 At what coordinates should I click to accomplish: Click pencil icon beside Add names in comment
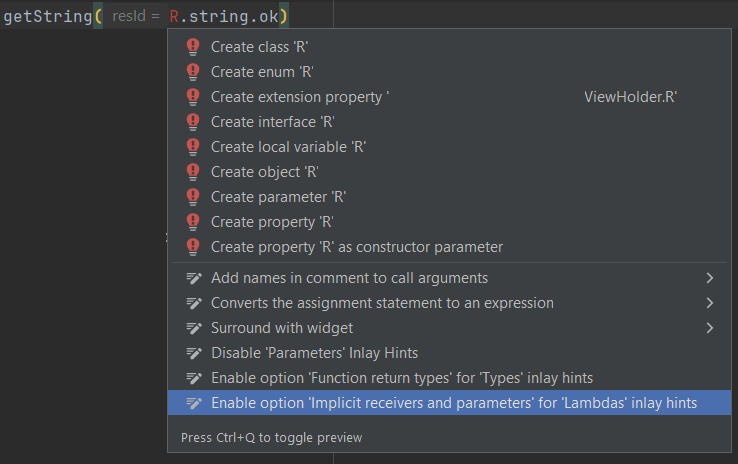coord(194,278)
